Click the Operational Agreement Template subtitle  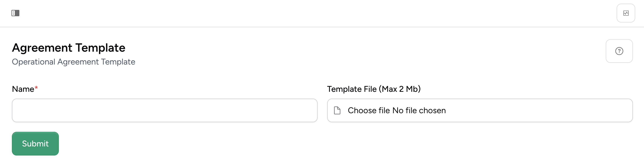click(x=73, y=62)
